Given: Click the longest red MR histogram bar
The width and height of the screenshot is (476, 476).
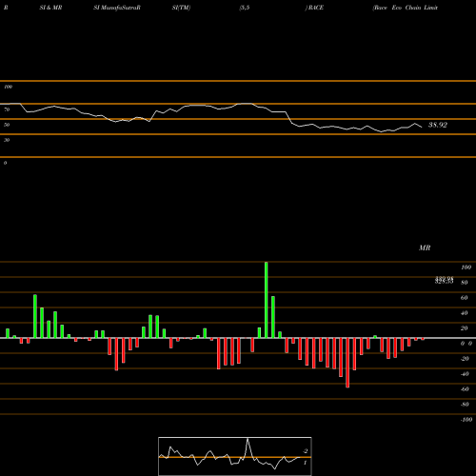Looking at the screenshot, I should 347,363.
